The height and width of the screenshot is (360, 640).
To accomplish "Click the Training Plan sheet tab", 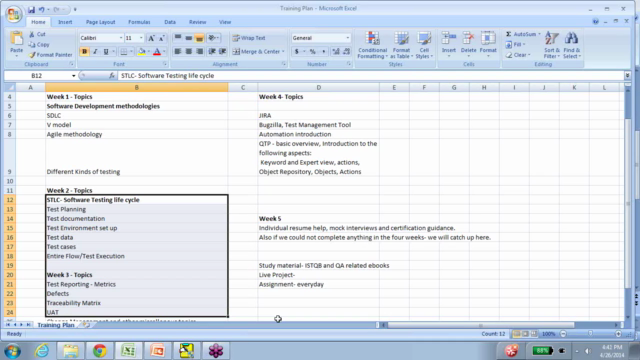I will [x=56, y=325].
